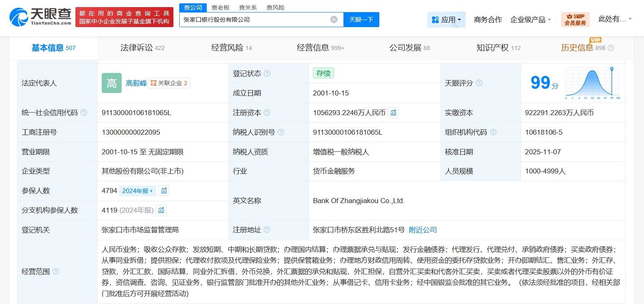Click help icon beside 天眼评分

click(479, 83)
